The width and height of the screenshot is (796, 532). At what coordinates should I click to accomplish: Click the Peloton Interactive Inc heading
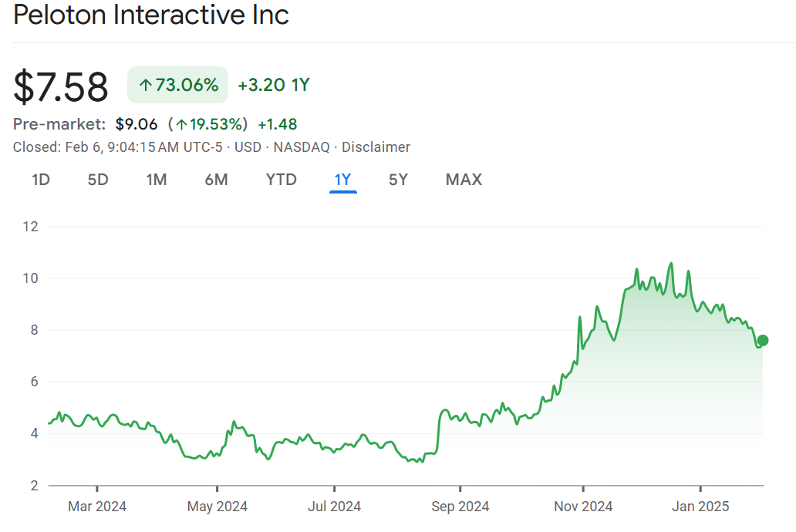[x=151, y=15]
